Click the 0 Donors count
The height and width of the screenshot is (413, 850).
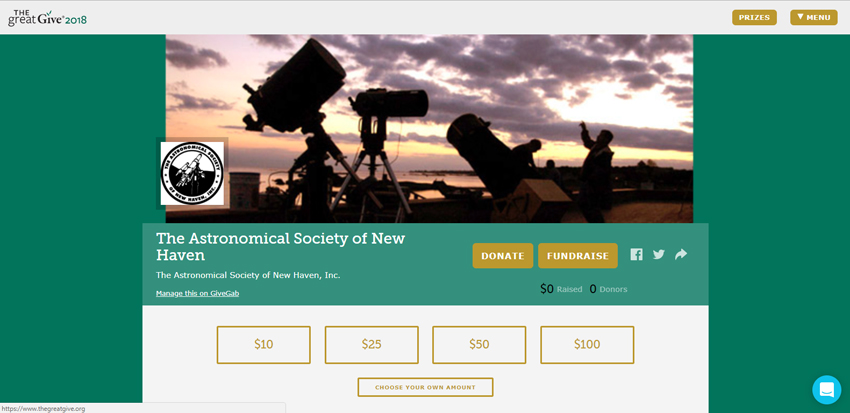608,289
